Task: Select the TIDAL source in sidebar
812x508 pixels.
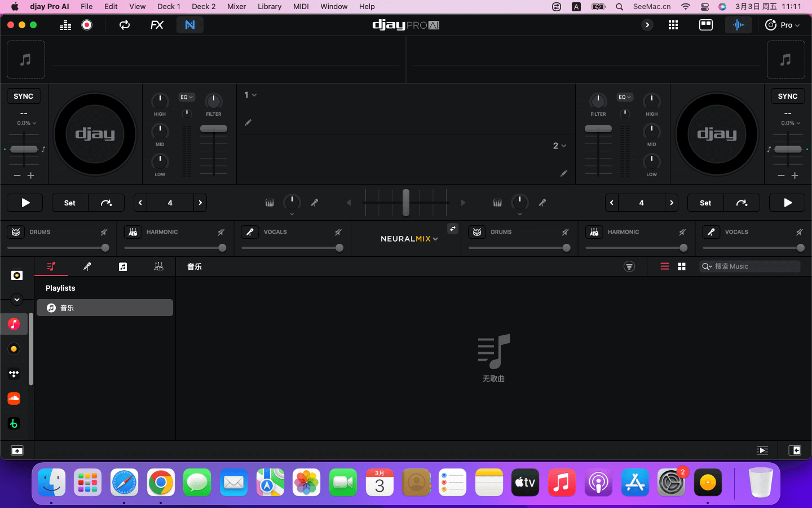Action: [x=14, y=374]
